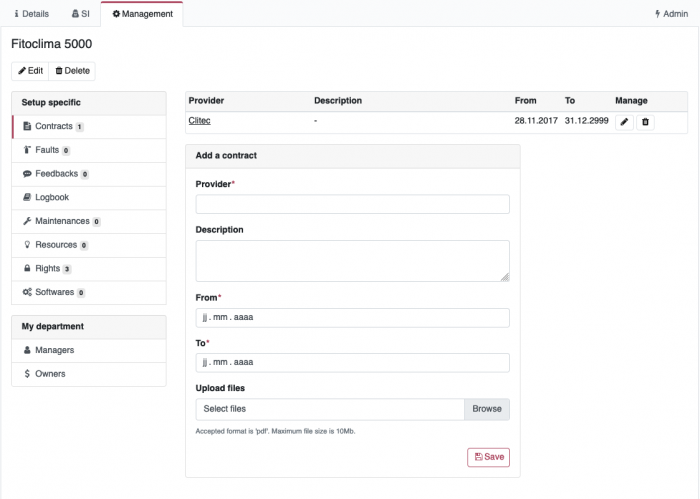Click the pencil icon in Citec row
700x499 pixels.
624,122
